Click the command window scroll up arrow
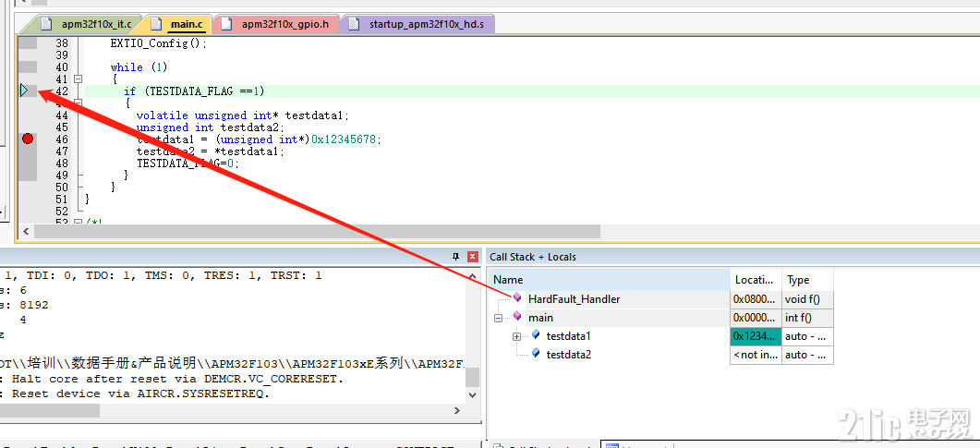Viewport: 980px width, 448px height. (x=473, y=275)
